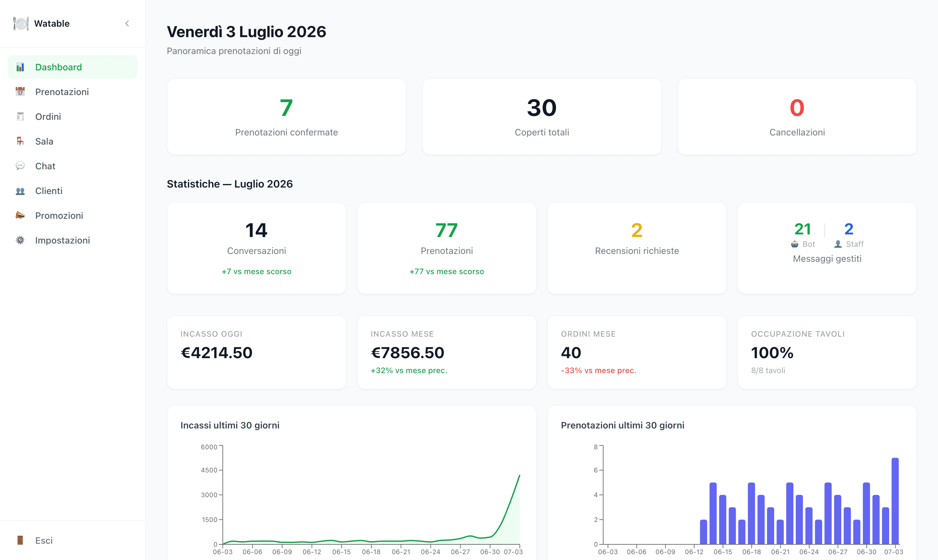This screenshot has height=560, width=938.
Task: Click the Ordini receipt icon
Action: (21, 117)
